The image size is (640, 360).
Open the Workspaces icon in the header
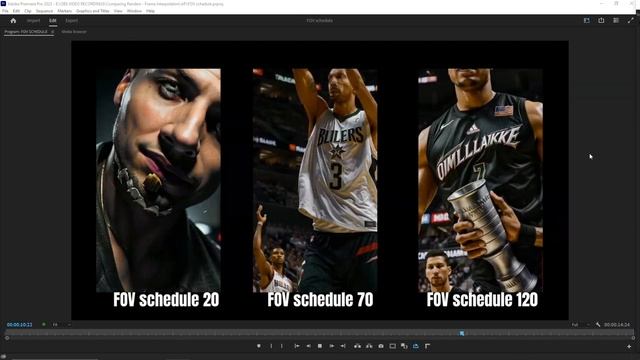587,20
